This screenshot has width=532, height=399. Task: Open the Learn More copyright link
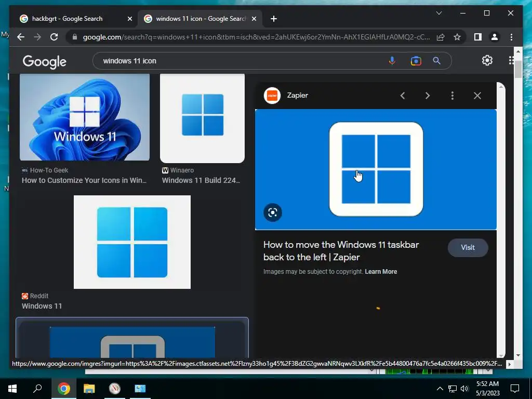click(x=381, y=272)
